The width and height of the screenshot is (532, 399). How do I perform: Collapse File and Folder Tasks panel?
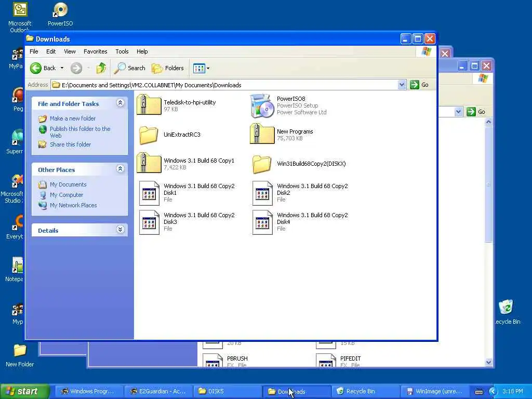120,103
